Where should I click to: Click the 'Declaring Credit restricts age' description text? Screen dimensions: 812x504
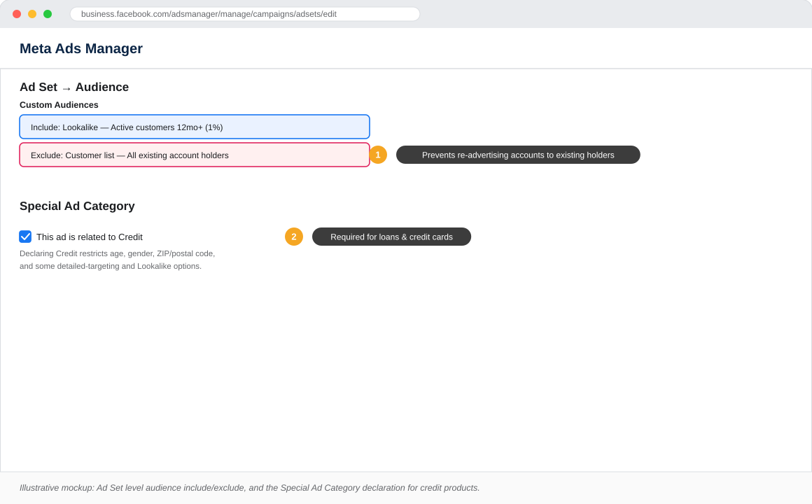click(117, 260)
